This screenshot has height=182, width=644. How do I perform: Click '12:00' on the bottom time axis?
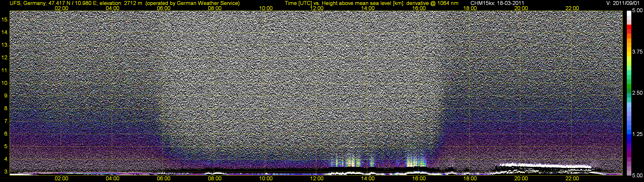point(317,179)
